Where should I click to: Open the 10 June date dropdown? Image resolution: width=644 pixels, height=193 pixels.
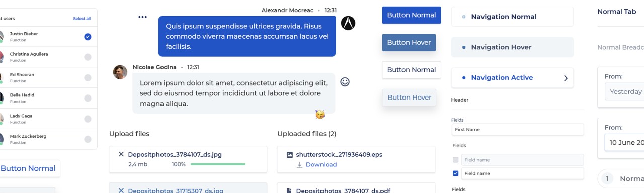click(x=624, y=143)
